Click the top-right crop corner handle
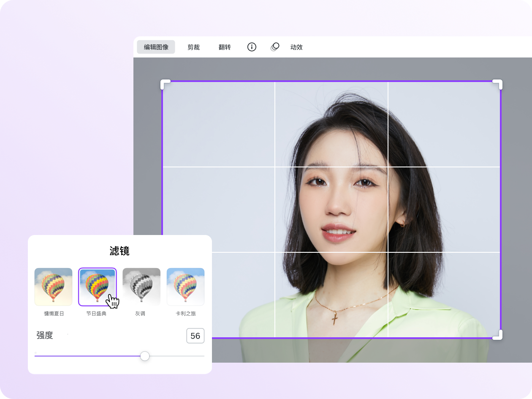 (498, 84)
